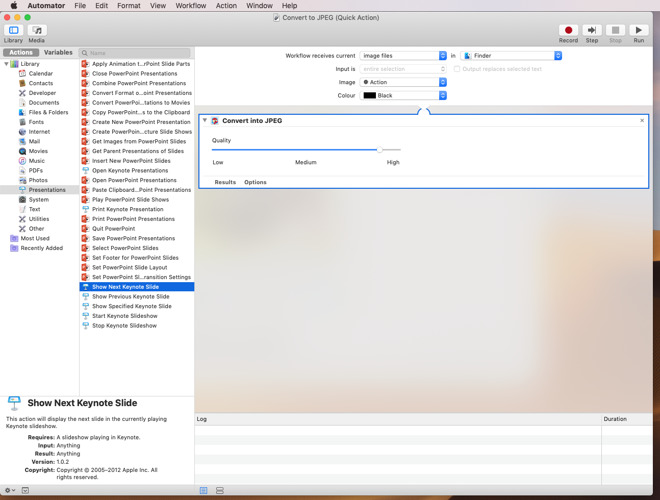Open the File menu
The image size is (660, 500).
80,5
